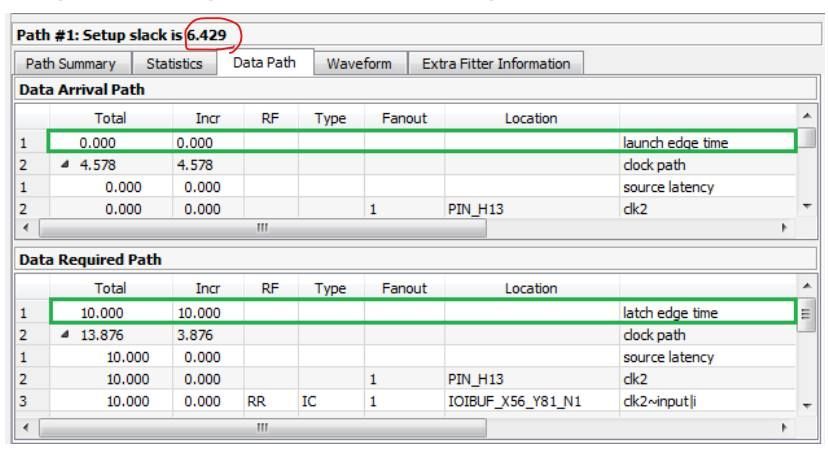Click Location column header in Data Arrival Path

[x=531, y=118]
